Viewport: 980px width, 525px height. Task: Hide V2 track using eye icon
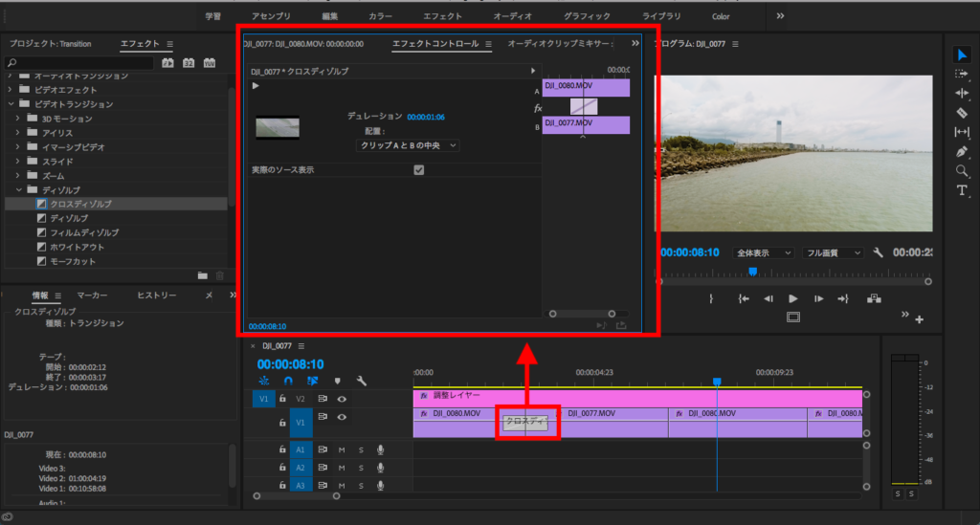point(342,399)
